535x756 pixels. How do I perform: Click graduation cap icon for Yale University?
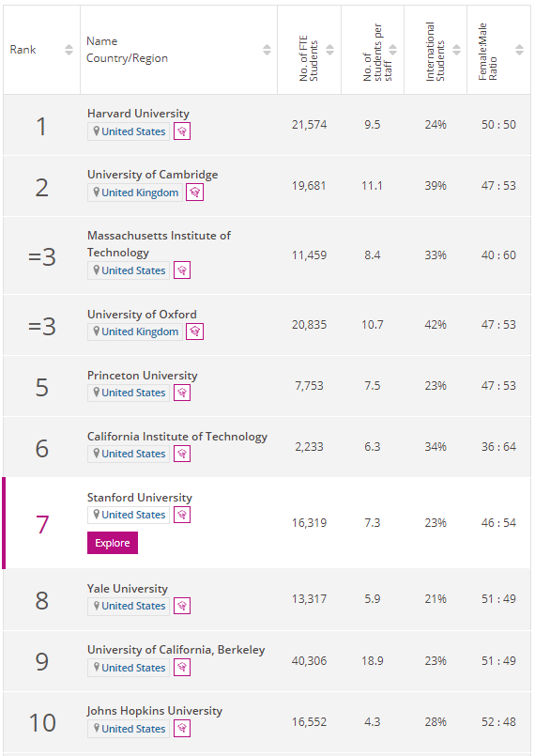(182, 606)
